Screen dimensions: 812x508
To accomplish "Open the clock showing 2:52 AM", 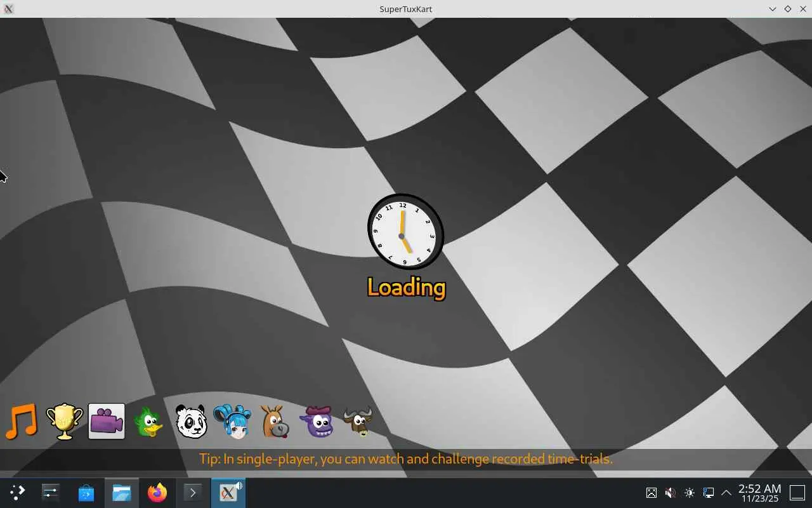I will tap(759, 493).
